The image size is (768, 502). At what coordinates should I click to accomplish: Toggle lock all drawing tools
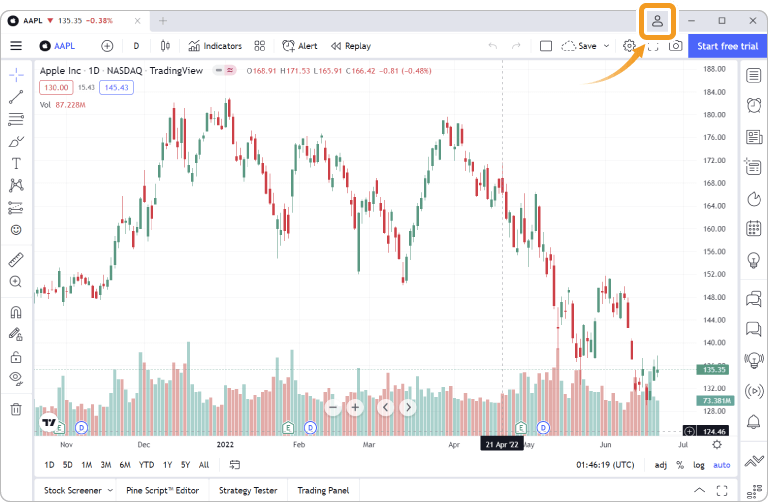[16, 357]
